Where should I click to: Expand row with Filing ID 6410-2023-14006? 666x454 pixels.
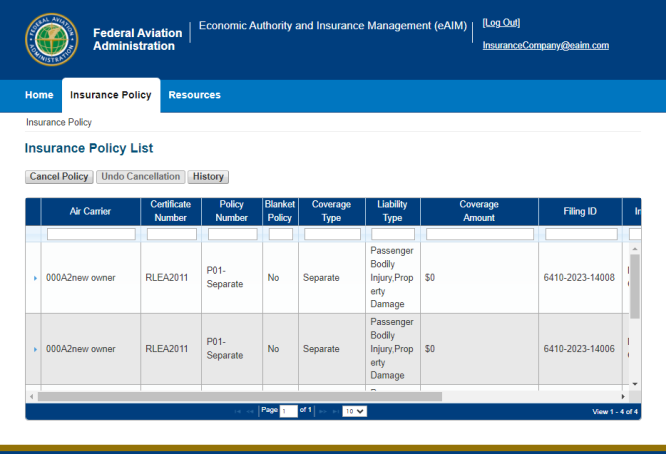pos(35,350)
